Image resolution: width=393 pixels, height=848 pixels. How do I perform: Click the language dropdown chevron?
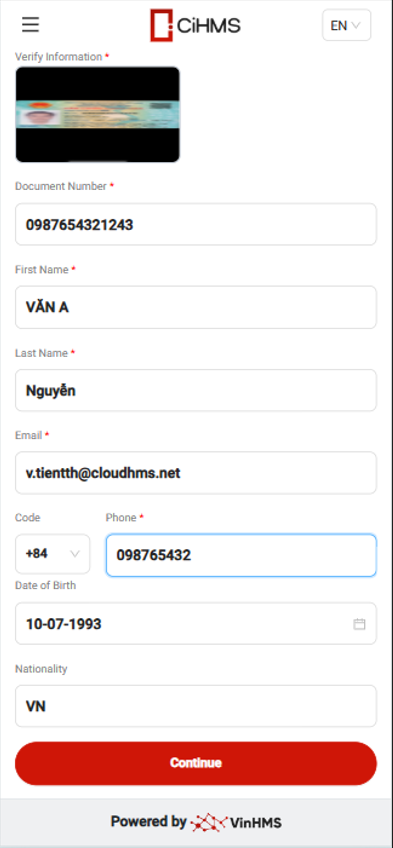point(356,25)
